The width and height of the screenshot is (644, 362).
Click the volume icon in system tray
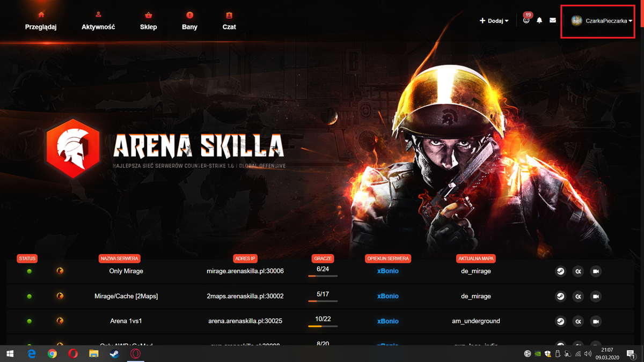click(x=588, y=354)
